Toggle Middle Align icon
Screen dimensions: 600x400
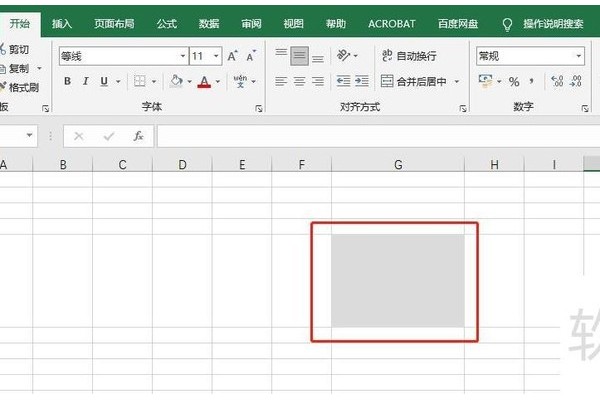tap(299, 56)
